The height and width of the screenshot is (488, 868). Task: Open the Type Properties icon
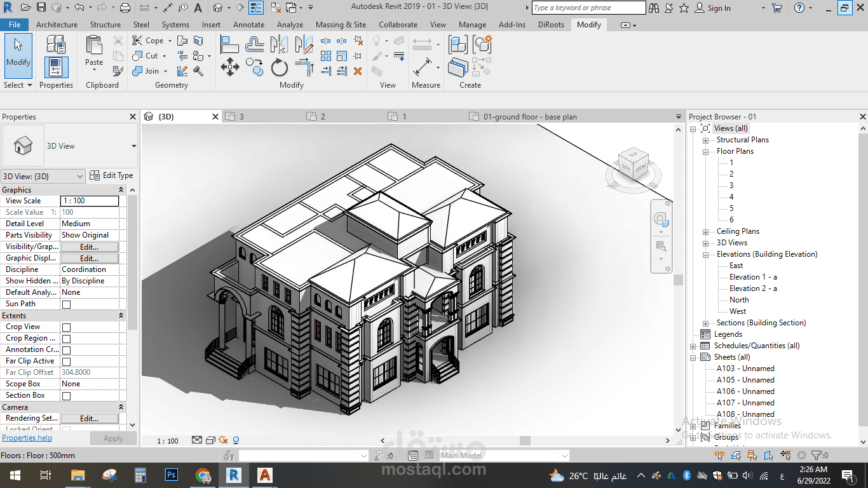click(56, 44)
